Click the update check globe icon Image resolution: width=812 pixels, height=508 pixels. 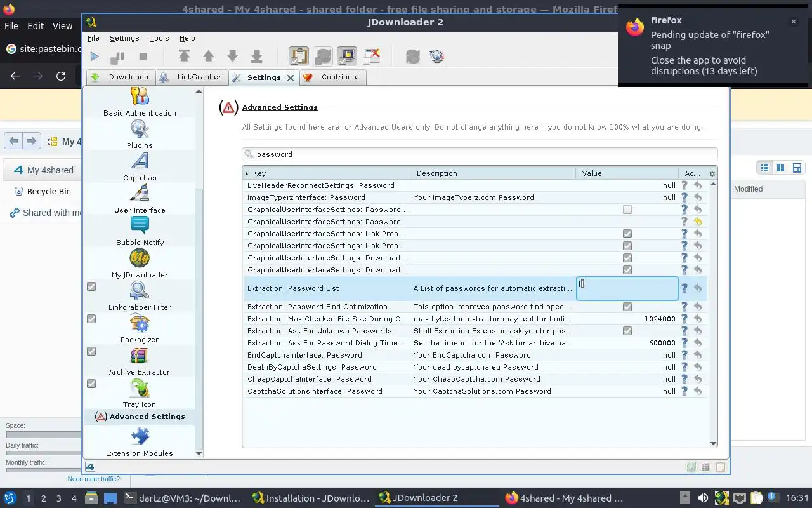coord(436,57)
